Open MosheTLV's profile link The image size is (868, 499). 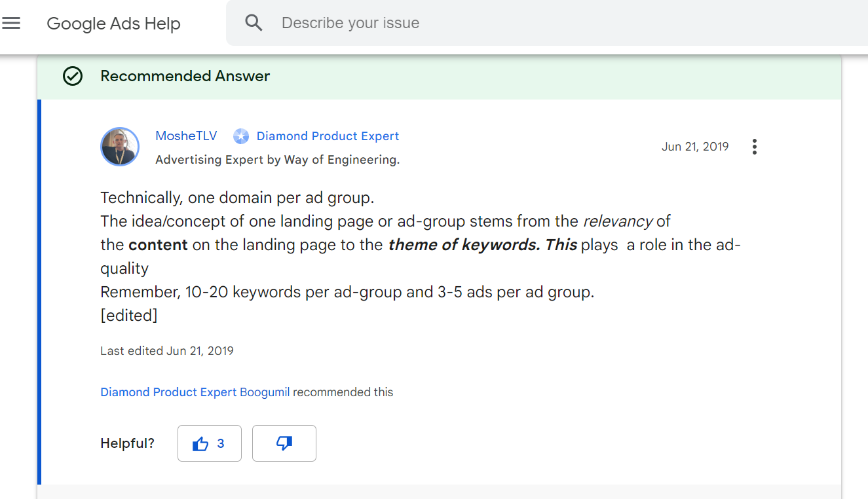(186, 136)
